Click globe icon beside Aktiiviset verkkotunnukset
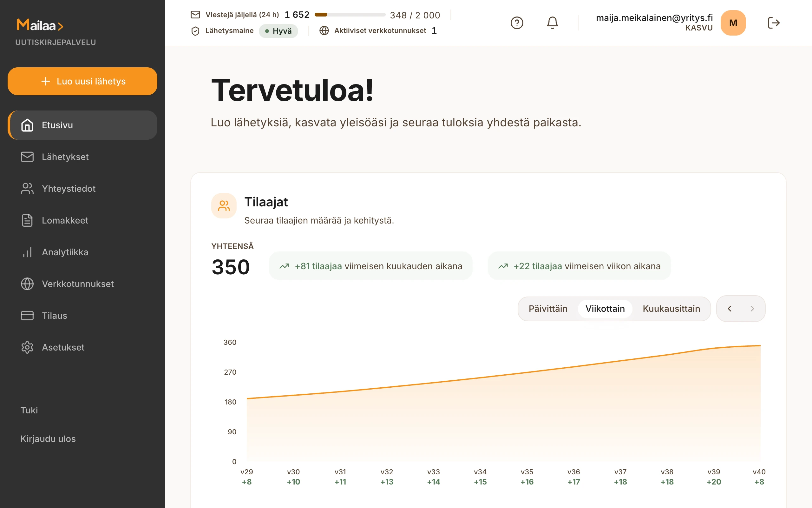 click(x=324, y=30)
